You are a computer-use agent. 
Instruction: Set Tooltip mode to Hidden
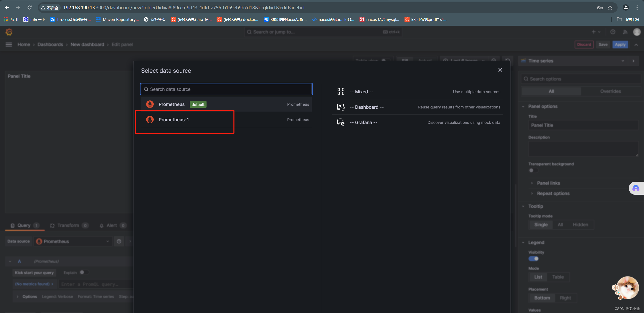pos(580,225)
